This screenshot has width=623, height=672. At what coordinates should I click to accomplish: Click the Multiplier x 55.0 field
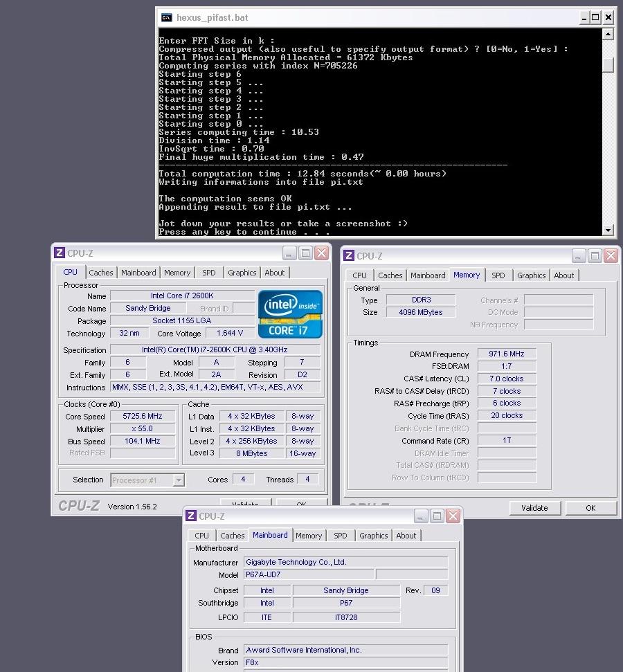click(143, 428)
